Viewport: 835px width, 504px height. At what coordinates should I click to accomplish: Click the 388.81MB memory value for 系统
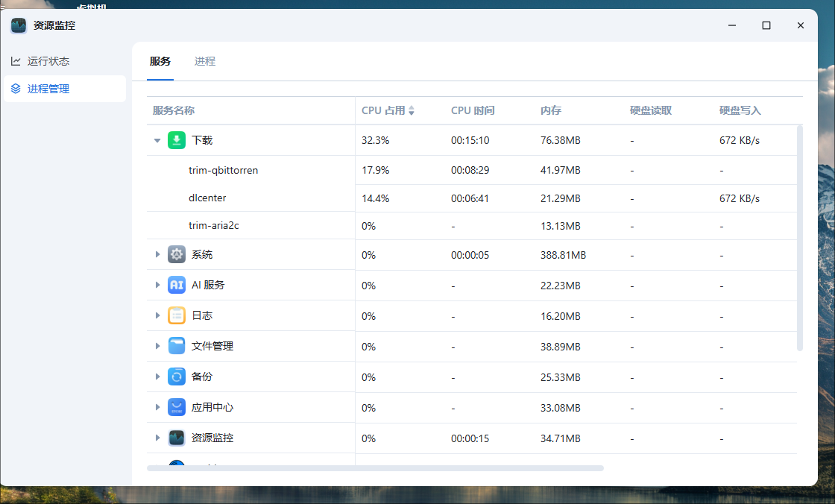563,255
